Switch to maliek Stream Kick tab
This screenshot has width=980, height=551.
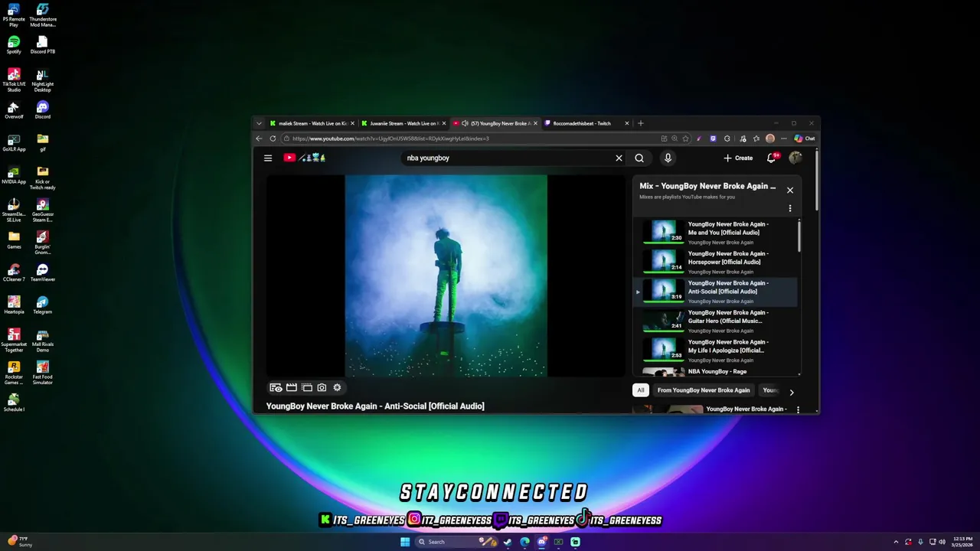tap(312, 123)
